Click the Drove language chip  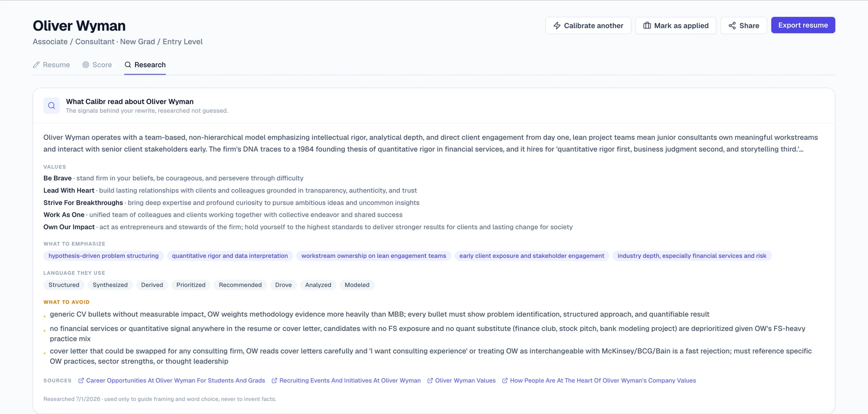pyautogui.click(x=284, y=285)
